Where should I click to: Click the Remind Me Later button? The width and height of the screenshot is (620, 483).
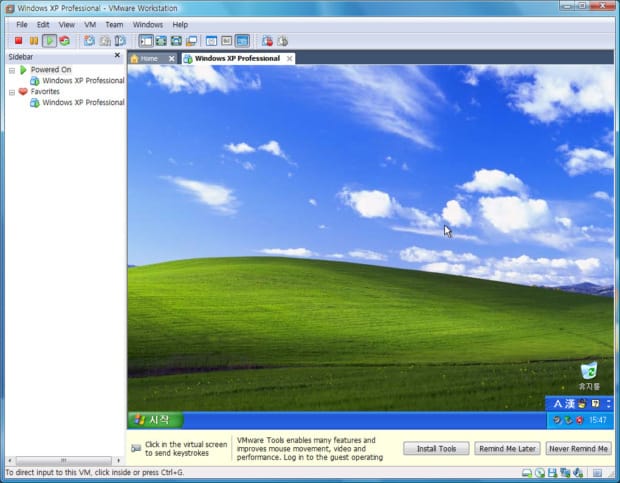(x=506, y=449)
